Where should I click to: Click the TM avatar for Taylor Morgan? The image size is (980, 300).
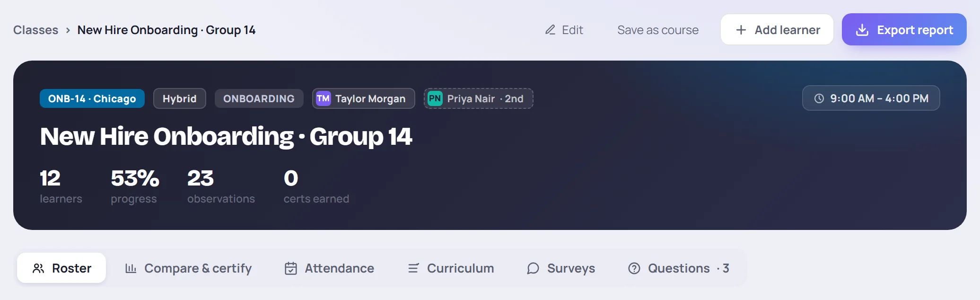(323, 98)
